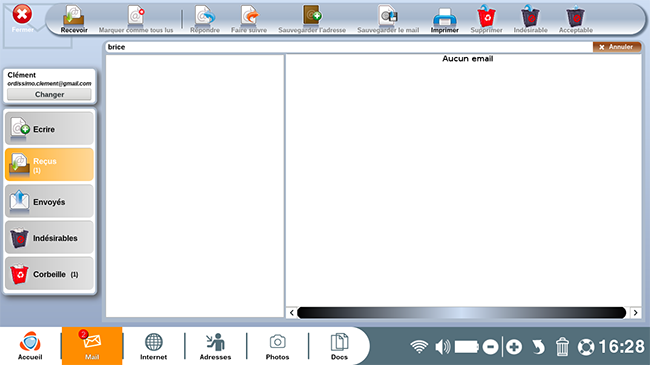Cancel search with Annuler button
Screen dimensions: 650x365
coord(616,47)
